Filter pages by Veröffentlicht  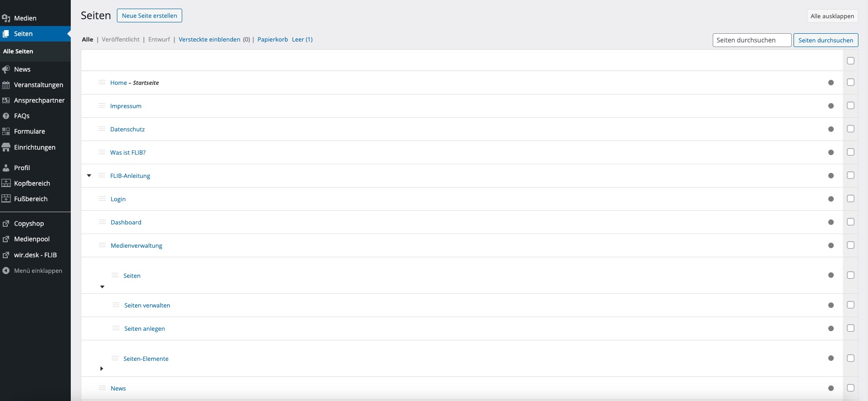(121, 40)
